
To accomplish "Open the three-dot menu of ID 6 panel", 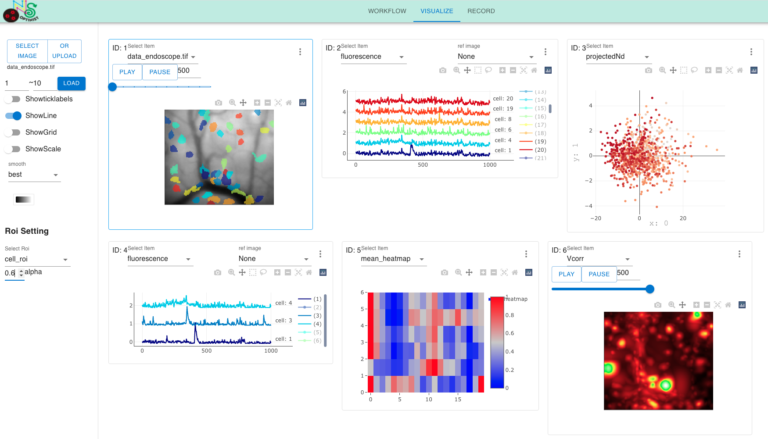I will pyautogui.click(x=740, y=254).
